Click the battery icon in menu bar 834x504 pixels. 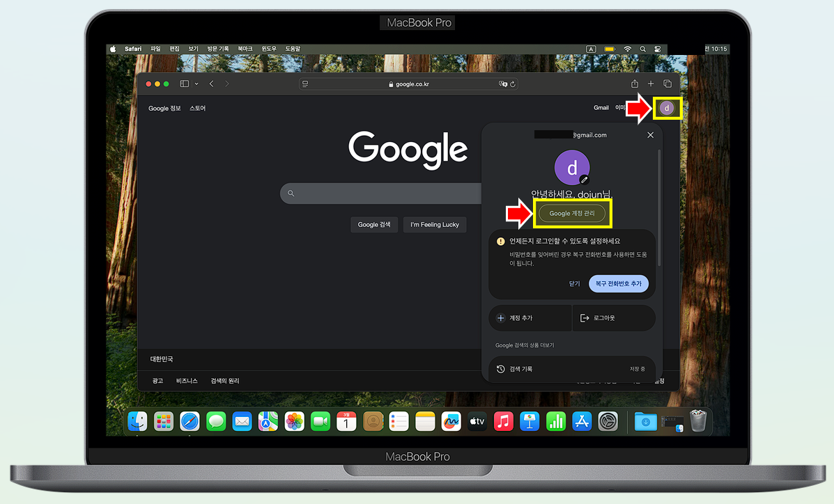(x=610, y=49)
